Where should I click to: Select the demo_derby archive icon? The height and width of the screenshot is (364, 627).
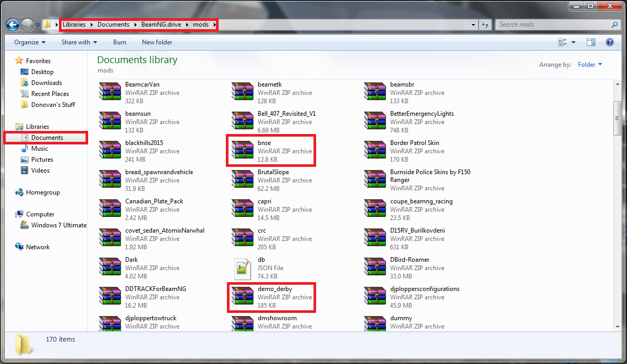click(243, 296)
